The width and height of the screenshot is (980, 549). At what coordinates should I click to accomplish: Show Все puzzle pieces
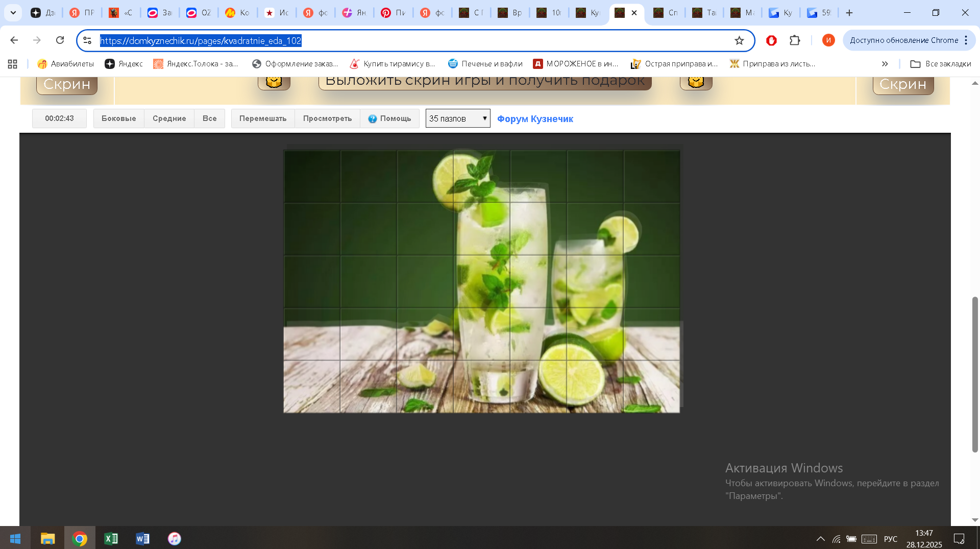coord(209,118)
